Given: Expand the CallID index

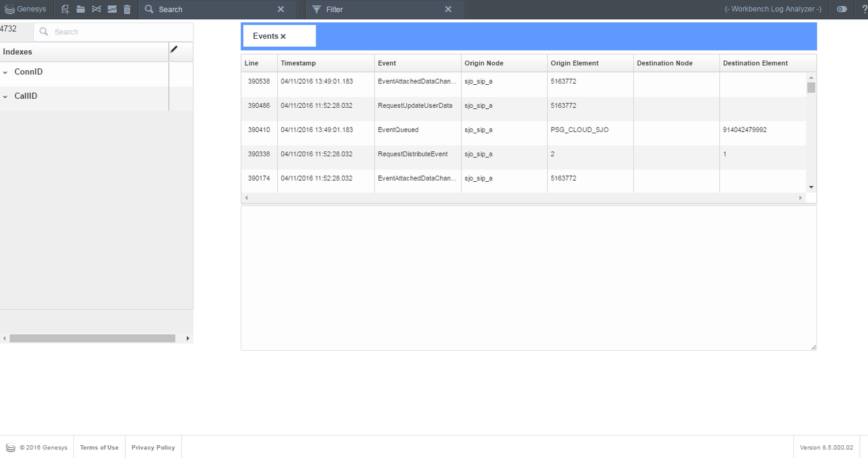Looking at the screenshot, I should (6, 97).
